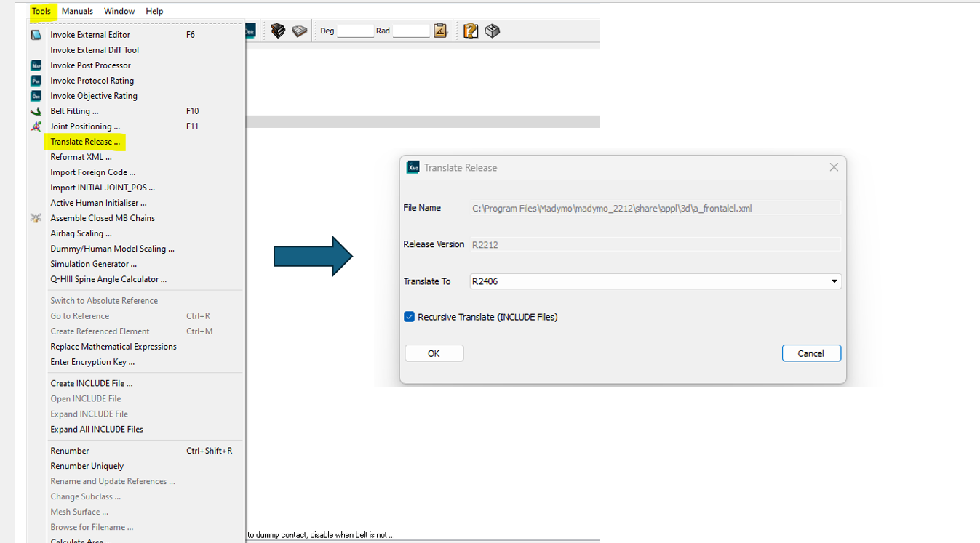
Task: Click the help question mark toolbar icon
Action: pyautogui.click(x=469, y=31)
